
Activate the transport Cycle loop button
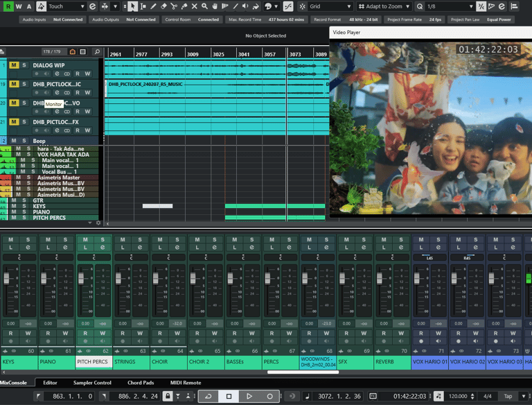[209, 396]
